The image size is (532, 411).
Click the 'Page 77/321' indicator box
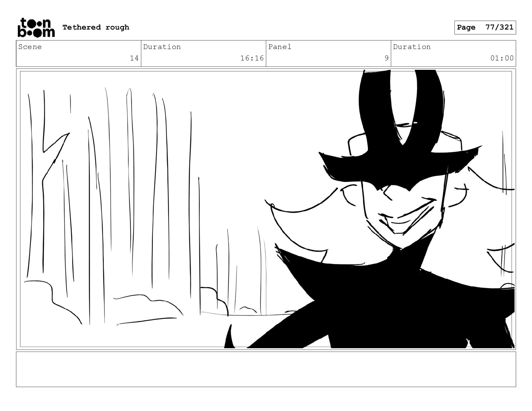coord(485,28)
